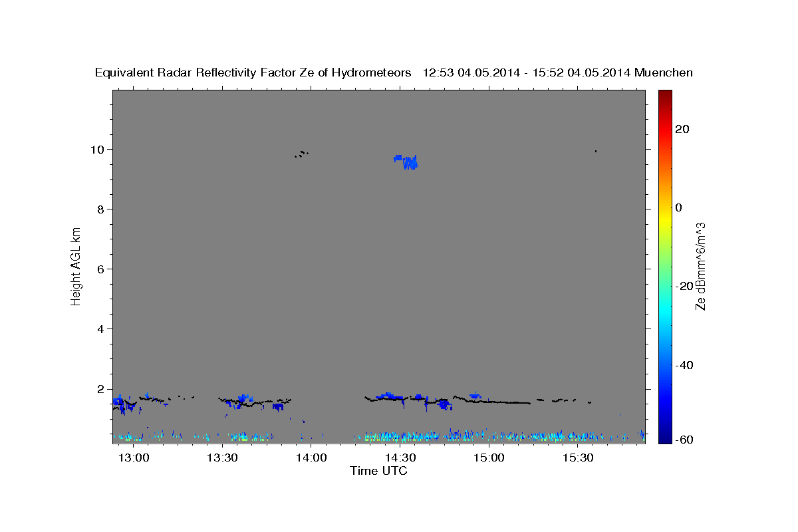Screen dimensions: 798x532
Task: Click the colorbar tick label '20'
Action: tap(682, 129)
